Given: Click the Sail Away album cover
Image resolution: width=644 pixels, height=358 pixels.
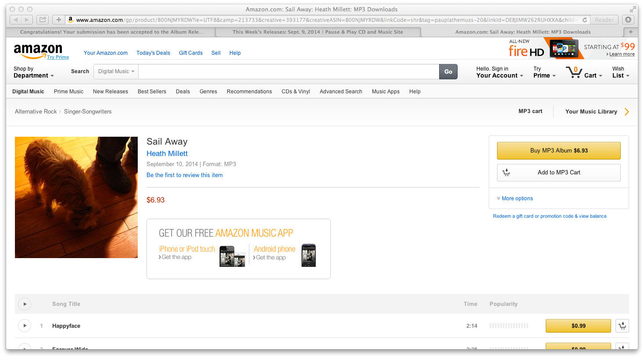Looking at the screenshot, I should tap(76, 197).
